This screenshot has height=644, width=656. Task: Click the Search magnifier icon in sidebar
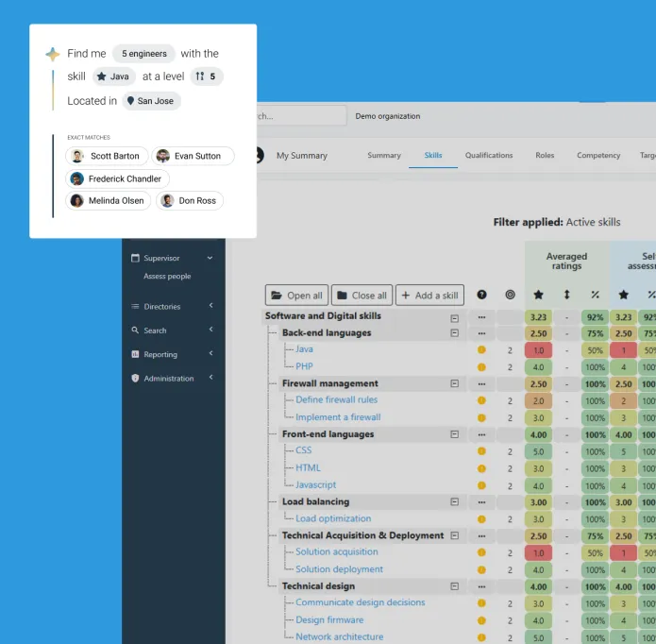click(x=136, y=330)
